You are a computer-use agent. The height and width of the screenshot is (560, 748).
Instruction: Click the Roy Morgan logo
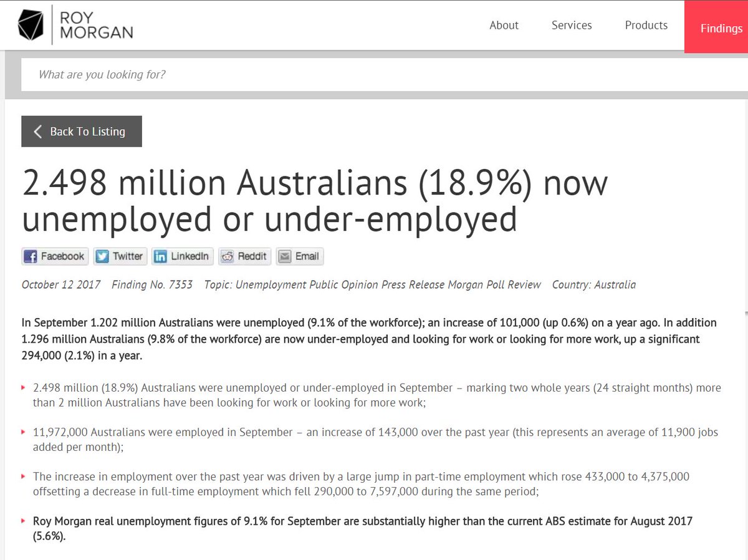click(75, 25)
